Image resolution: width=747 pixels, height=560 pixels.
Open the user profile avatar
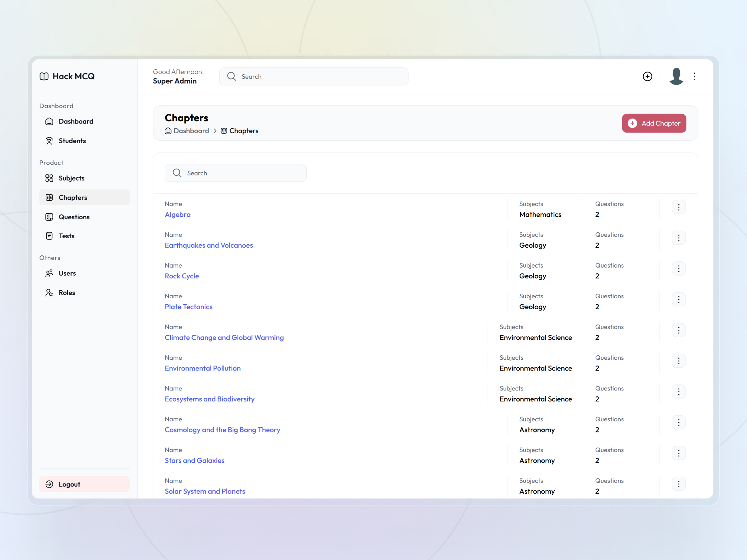pyautogui.click(x=676, y=76)
